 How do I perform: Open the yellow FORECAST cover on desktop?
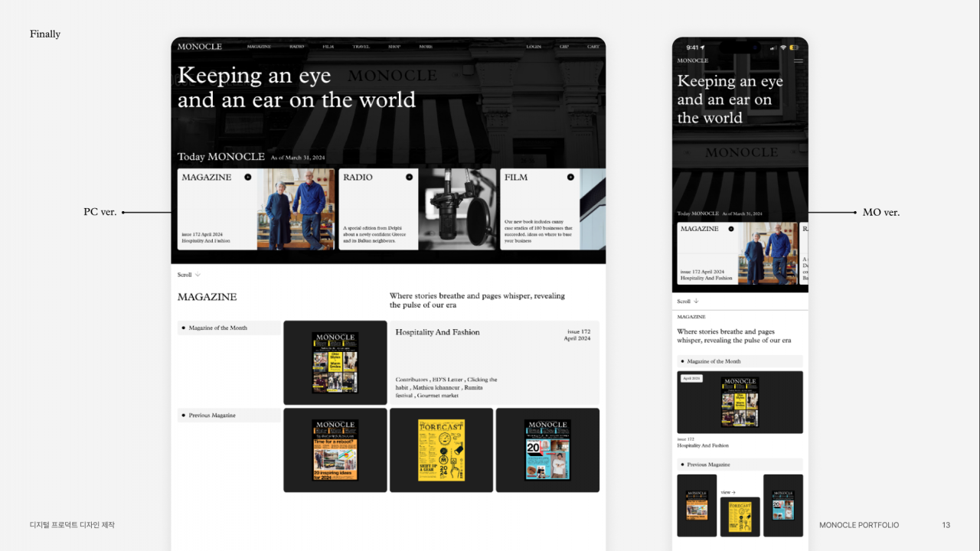[x=441, y=450]
